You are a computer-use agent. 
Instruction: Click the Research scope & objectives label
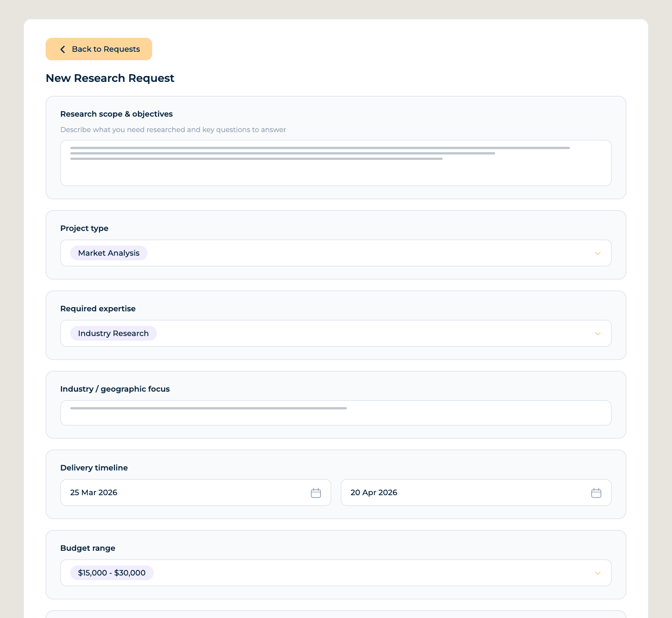[x=116, y=114]
